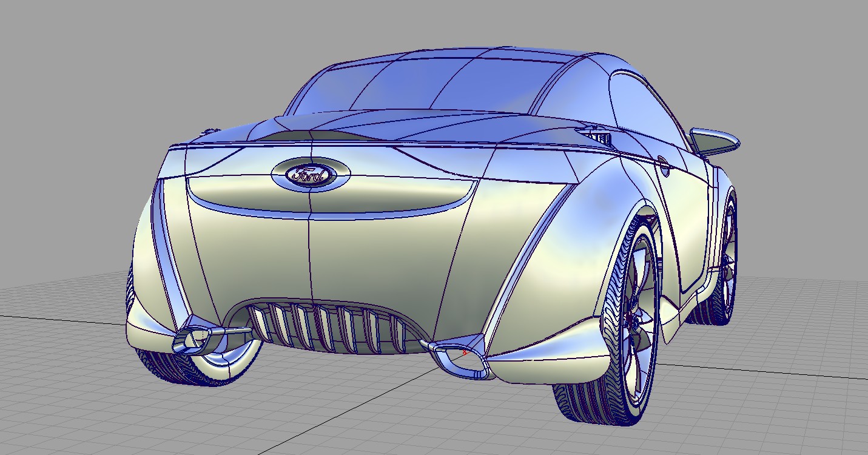Image resolution: width=868 pixels, height=455 pixels.
Task: Select the front right wheel
Action: [x=725, y=261]
